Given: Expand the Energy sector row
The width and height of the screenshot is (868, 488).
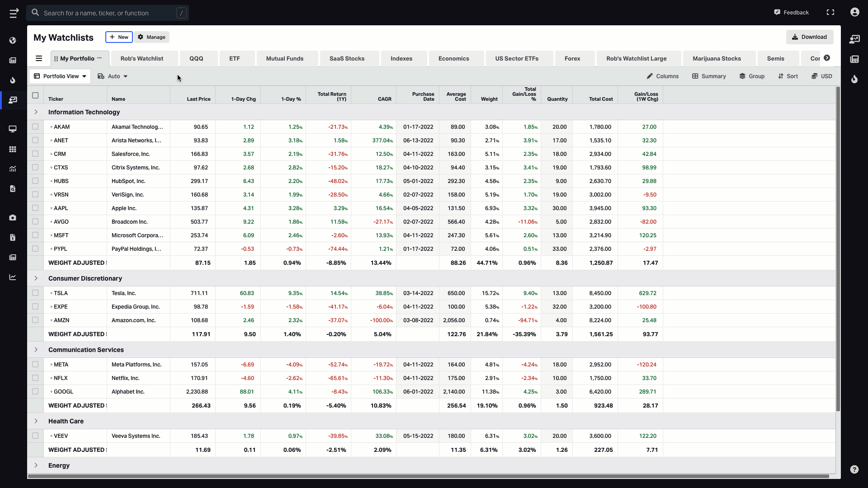Looking at the screenshot, I should click(36, 465).
